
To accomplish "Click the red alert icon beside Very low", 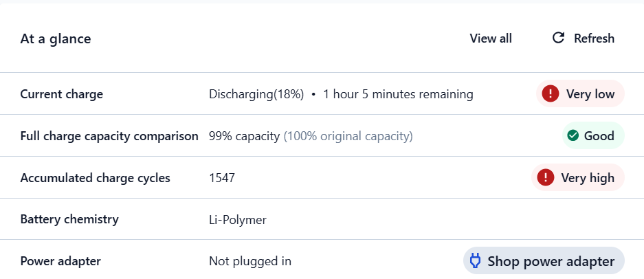I will (x=550, y=94).
